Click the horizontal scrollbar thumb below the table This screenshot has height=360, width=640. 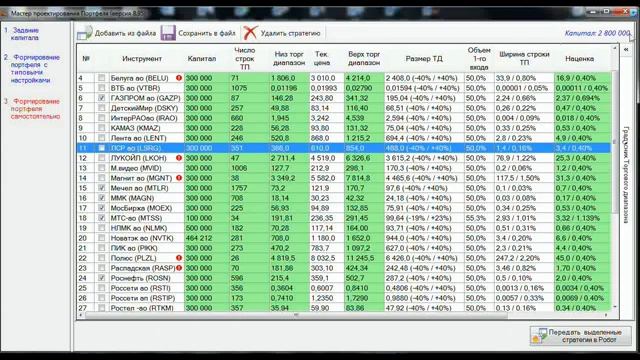[x=296, y=315]
